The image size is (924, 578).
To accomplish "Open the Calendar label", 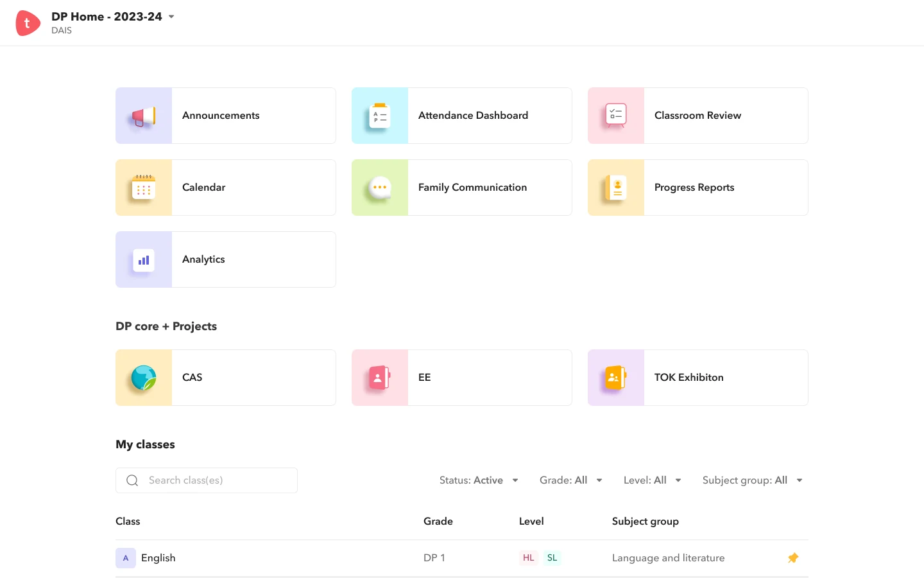I will pyautogui.click(x=203, y=188).
